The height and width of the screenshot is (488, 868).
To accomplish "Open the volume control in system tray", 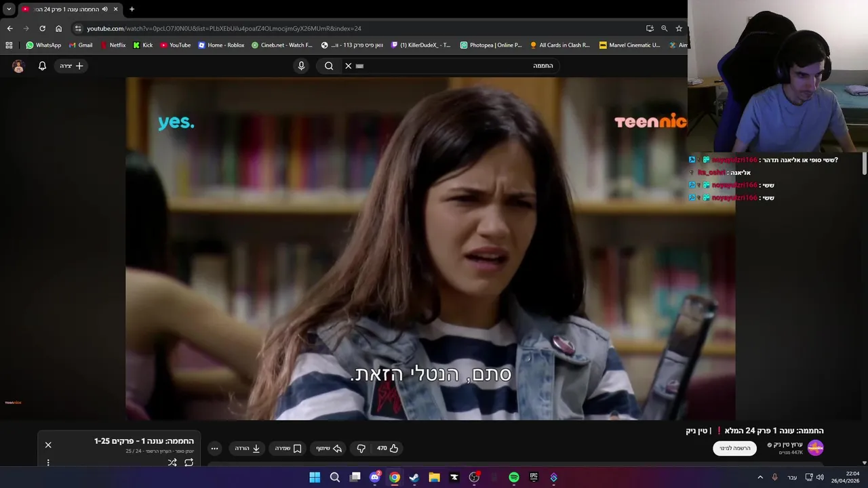I will [x=821, y=477].
